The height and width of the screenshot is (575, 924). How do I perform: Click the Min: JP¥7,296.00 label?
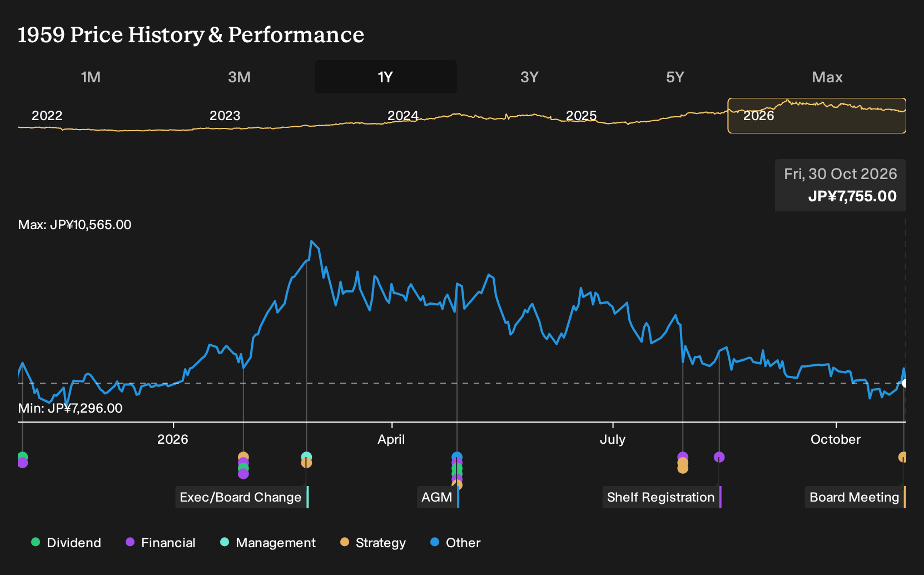70,408
